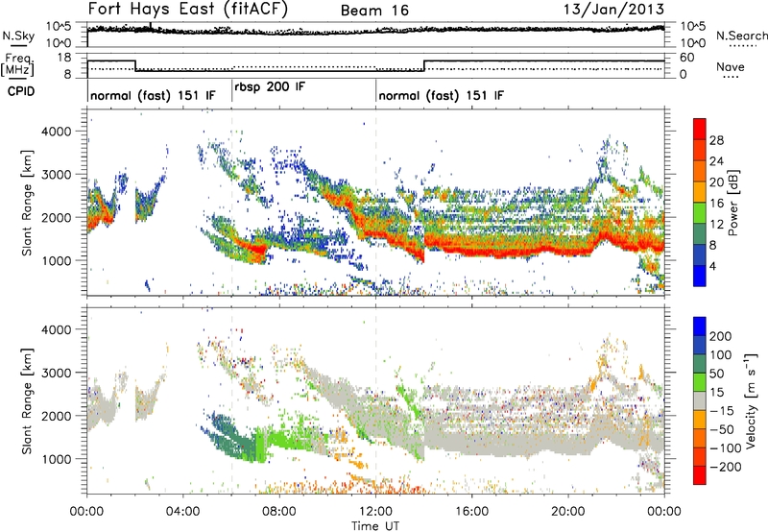768x532 pixels.
Task: Click the "normal (fast) 151 IF" label beginning at 00:00
Action: coord(153,95)
